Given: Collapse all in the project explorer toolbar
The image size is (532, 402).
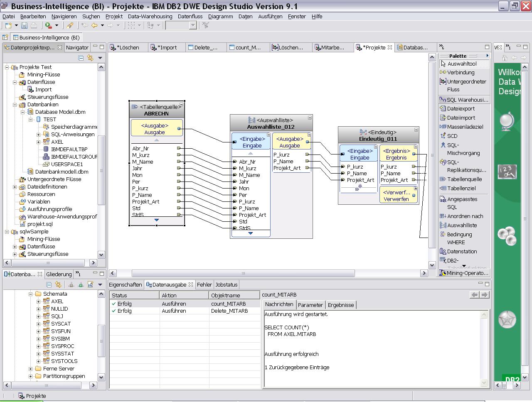Looking at the screenshot, I should (81, 58).
